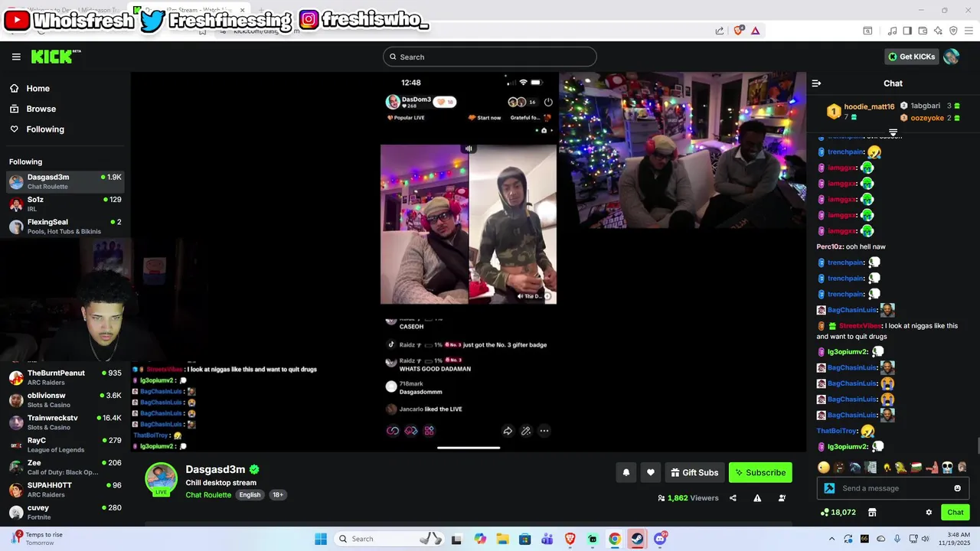Click the Brave Shields lion icon
This screenshot has height=551, width=980.
tap(739, 31)
